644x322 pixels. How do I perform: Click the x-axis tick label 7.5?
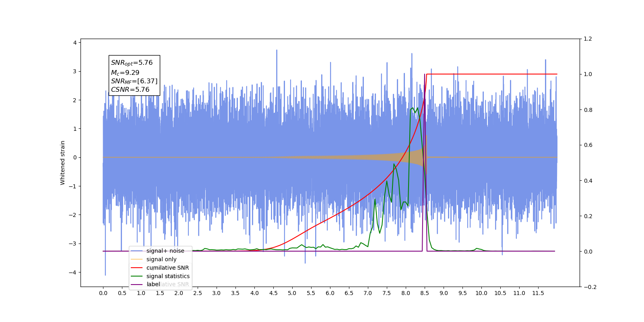tap(387, 293)
